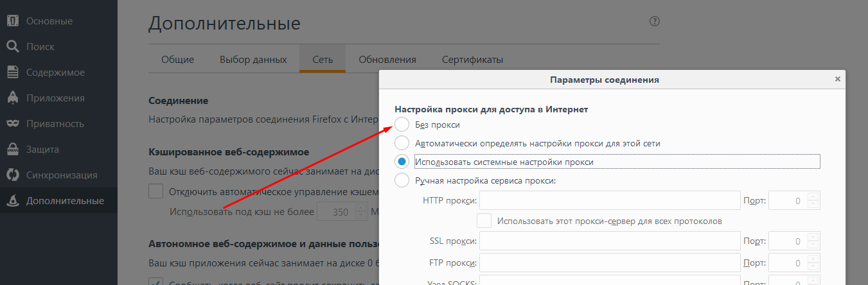Select the Содержимое document icon
Viewport: 868px width, 285px height.
click(x=12, y=73)
